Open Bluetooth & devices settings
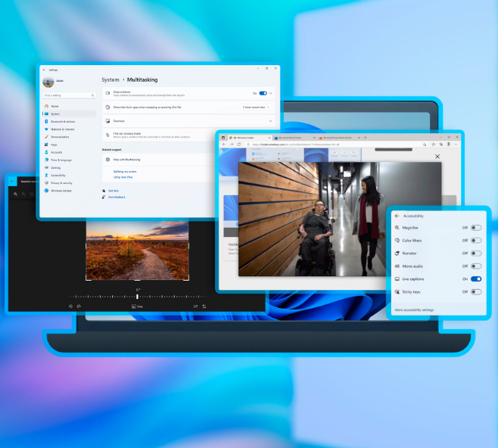This screenshot has height=448, width=498. (x=69, y=122)
